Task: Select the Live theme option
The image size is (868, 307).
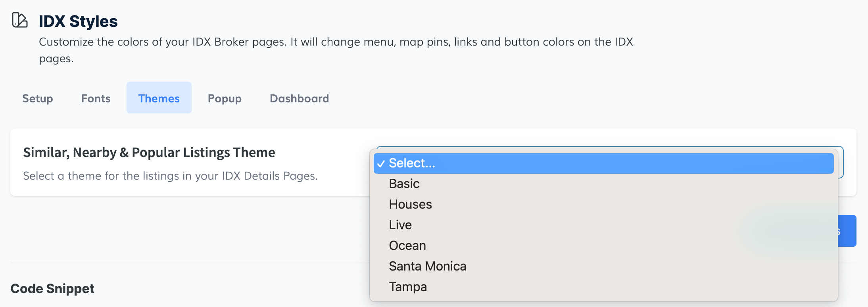Action: tap(400, 225)
